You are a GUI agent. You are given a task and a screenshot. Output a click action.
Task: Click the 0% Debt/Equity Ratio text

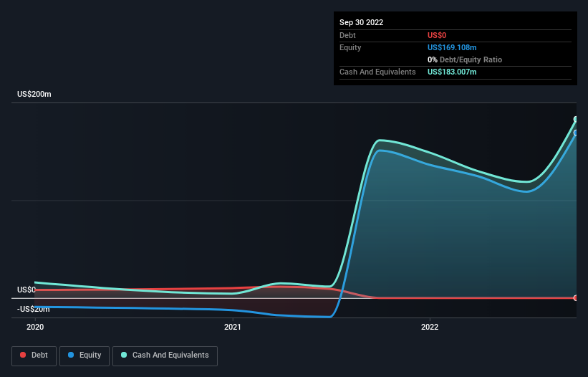(x=465, y=59)
